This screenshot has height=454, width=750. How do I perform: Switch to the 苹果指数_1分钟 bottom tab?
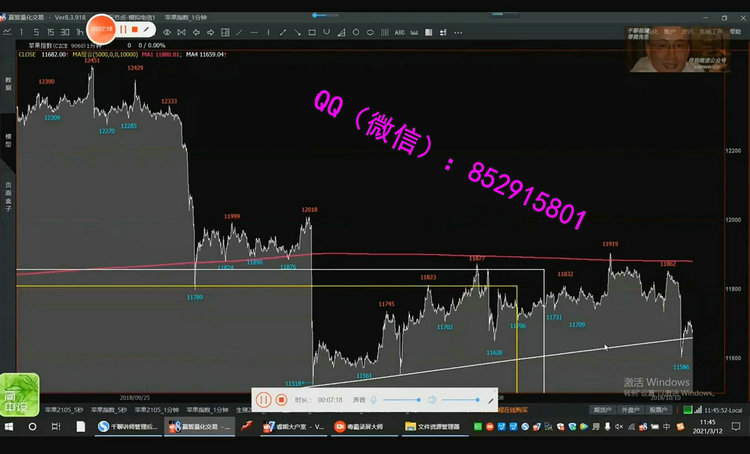[x=207, y=409]
